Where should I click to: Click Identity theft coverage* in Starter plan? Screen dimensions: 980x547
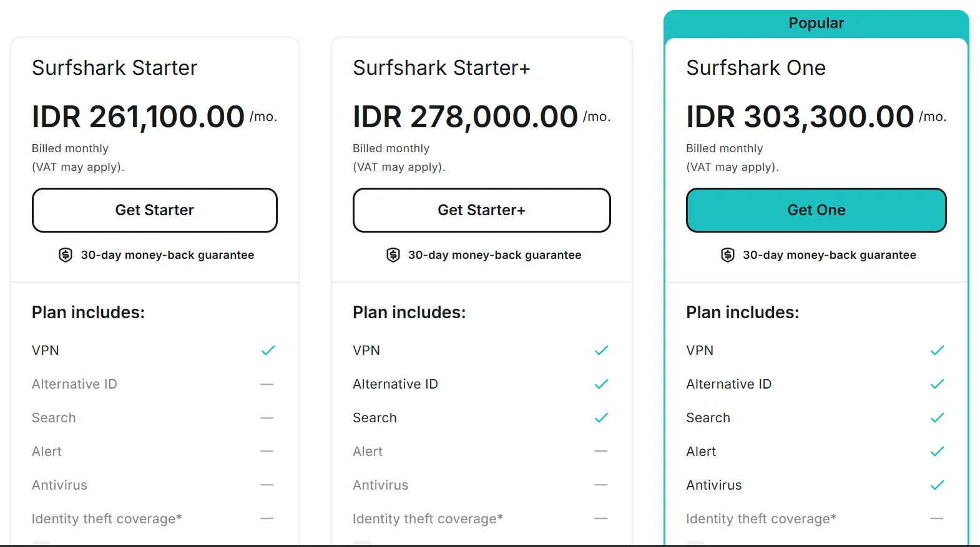pos(107,519)
